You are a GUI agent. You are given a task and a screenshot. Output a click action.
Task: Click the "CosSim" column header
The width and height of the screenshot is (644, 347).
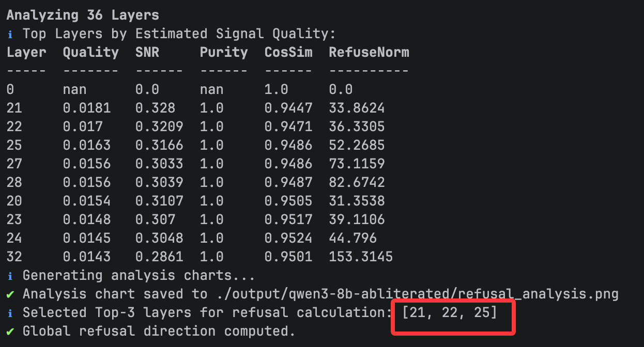pyautogui.click(x=288, y=53)
